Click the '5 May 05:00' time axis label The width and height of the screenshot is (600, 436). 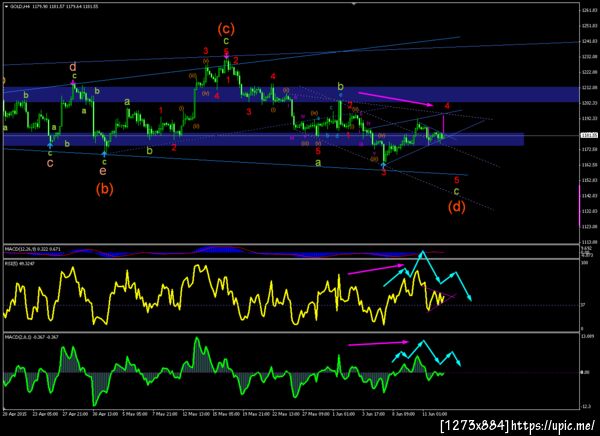tap(135, 414)
